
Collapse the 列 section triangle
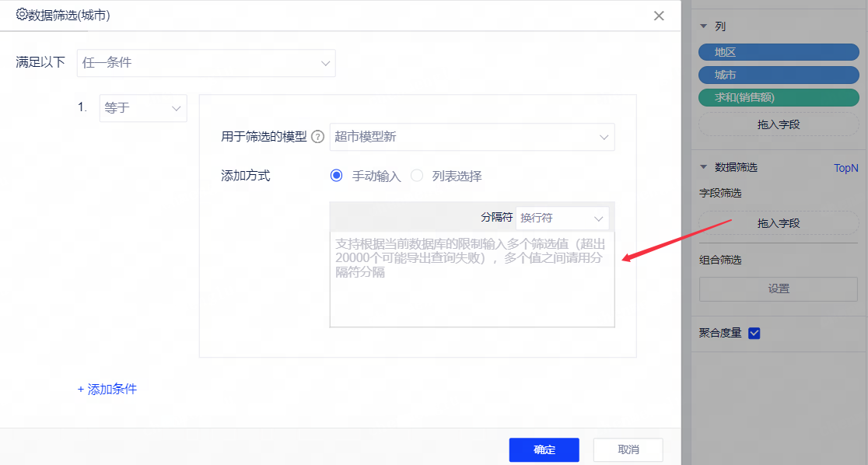coord(704,26)
